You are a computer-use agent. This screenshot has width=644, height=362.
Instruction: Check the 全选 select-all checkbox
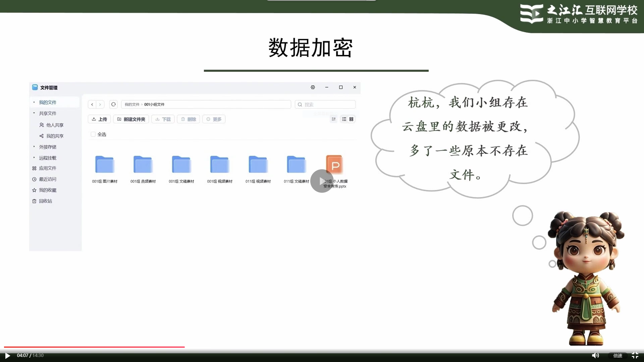point(93,134)
